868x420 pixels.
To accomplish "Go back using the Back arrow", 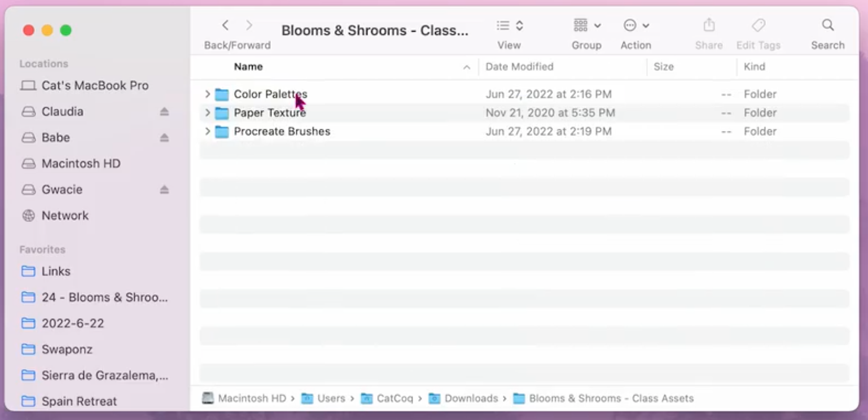I will coord(225,25).
